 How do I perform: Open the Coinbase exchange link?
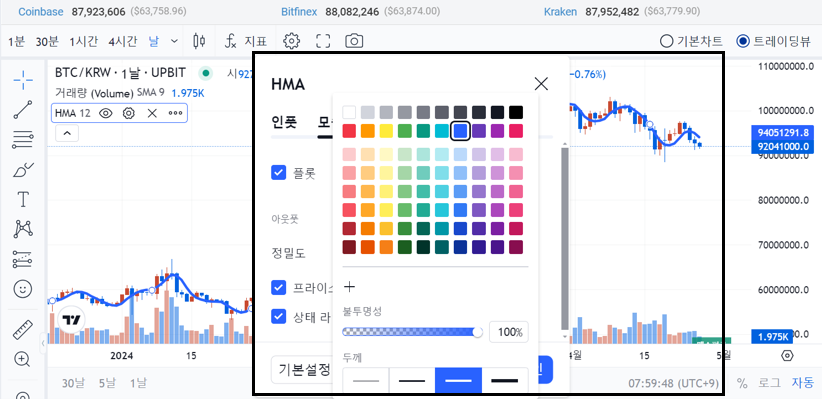(x=41, y=11)
